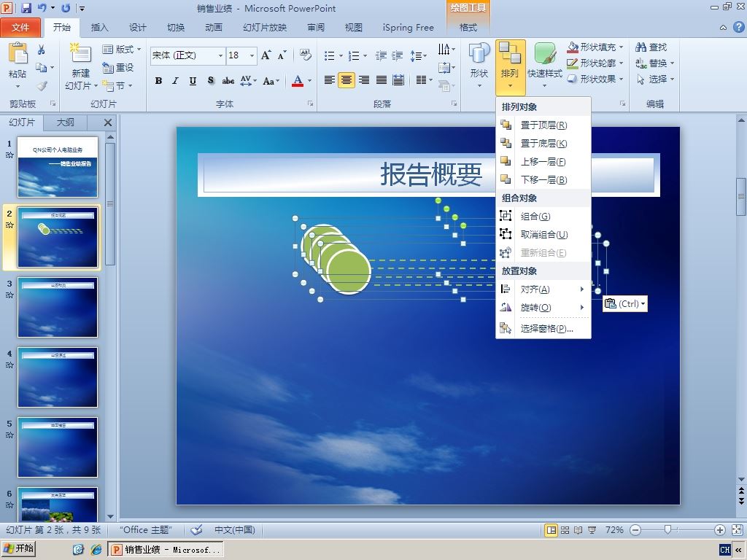Click Bring Forward one layer entry
This screenshot has width=747, height=560.
[543, 161]
